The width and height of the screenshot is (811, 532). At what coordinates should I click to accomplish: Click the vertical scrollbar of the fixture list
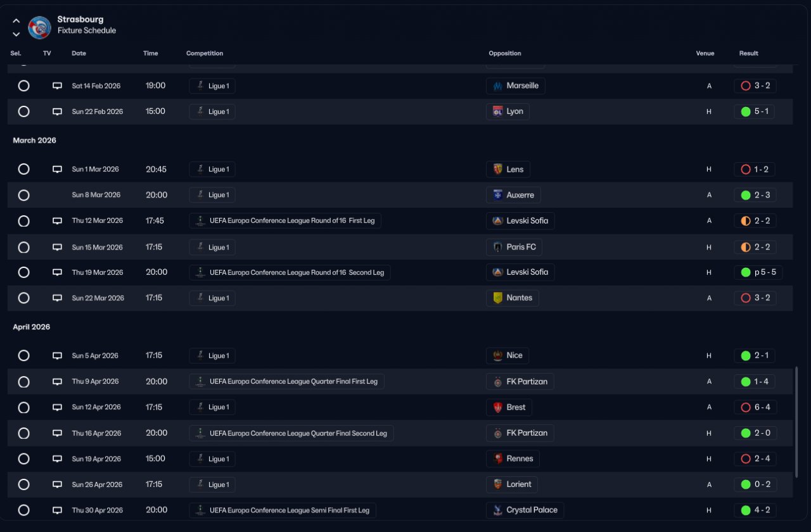[x=796, y=421]
